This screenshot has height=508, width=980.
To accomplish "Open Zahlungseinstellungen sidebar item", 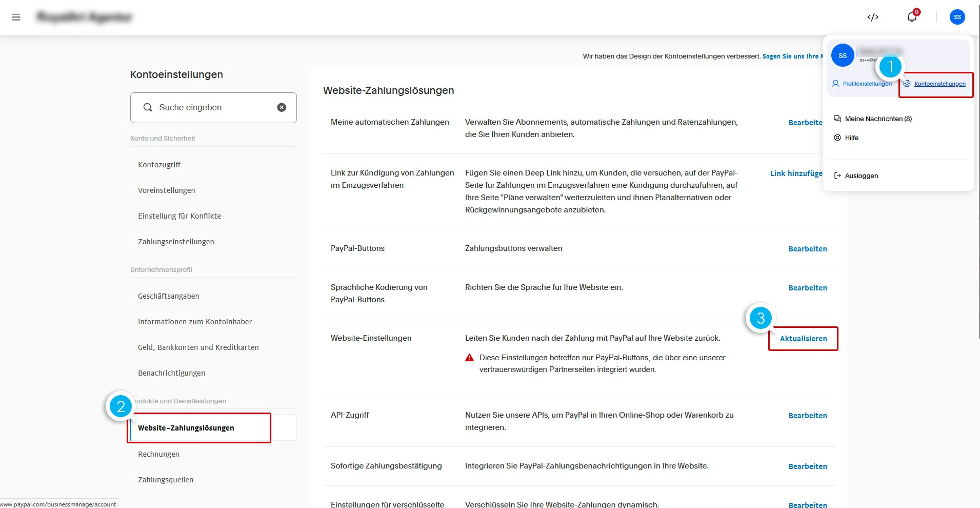I will click(x=176, y=242).
